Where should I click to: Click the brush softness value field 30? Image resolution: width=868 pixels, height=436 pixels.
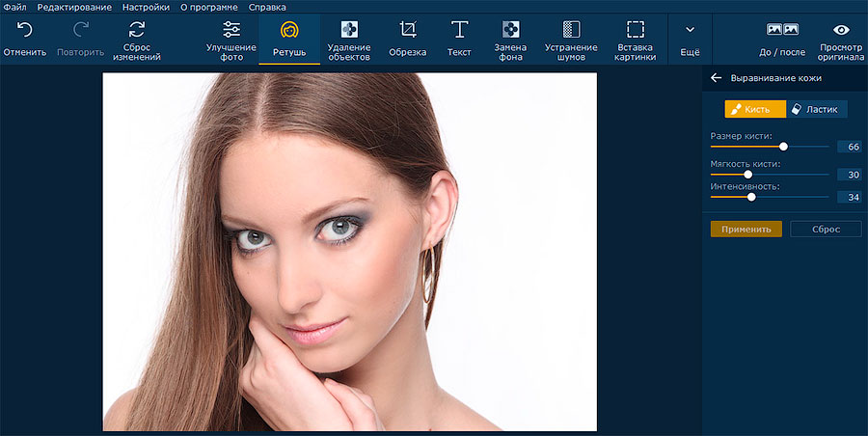point(849,175)
